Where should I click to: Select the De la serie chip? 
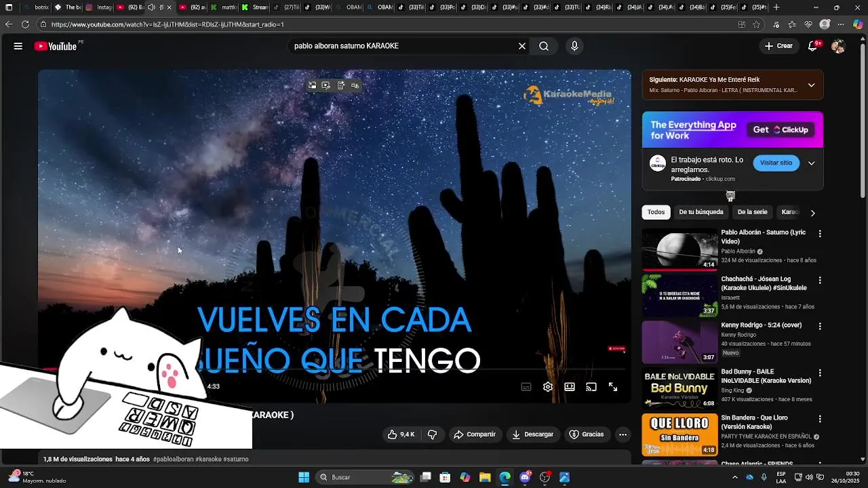pos(752,212)
